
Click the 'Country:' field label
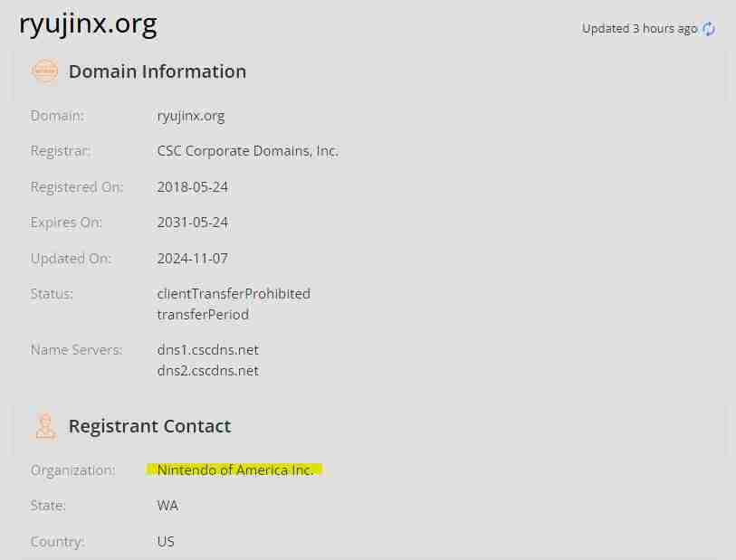(x=57, y=542)
